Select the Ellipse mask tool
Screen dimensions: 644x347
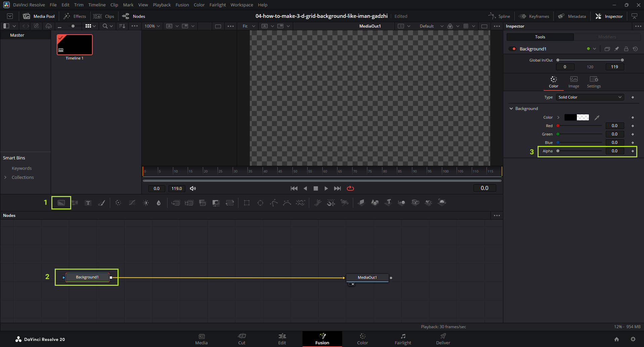click(x=260, y=203)
